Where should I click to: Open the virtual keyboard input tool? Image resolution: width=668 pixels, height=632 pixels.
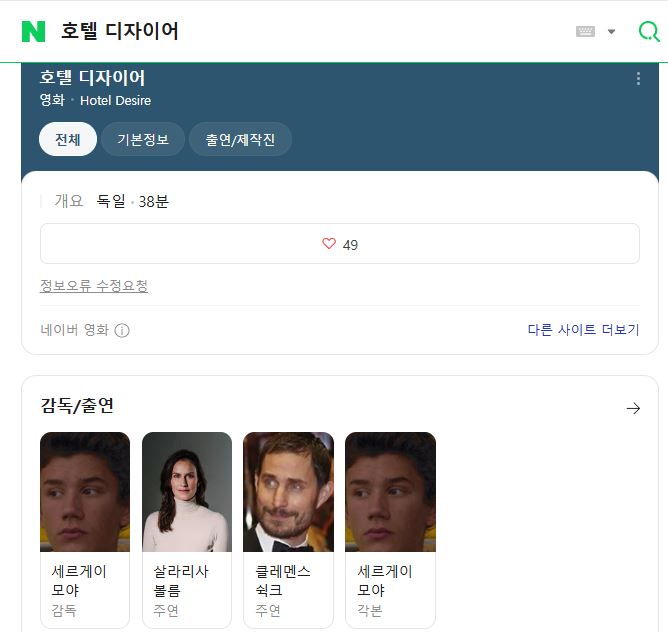pyautogui.click(x=586, y=31)
